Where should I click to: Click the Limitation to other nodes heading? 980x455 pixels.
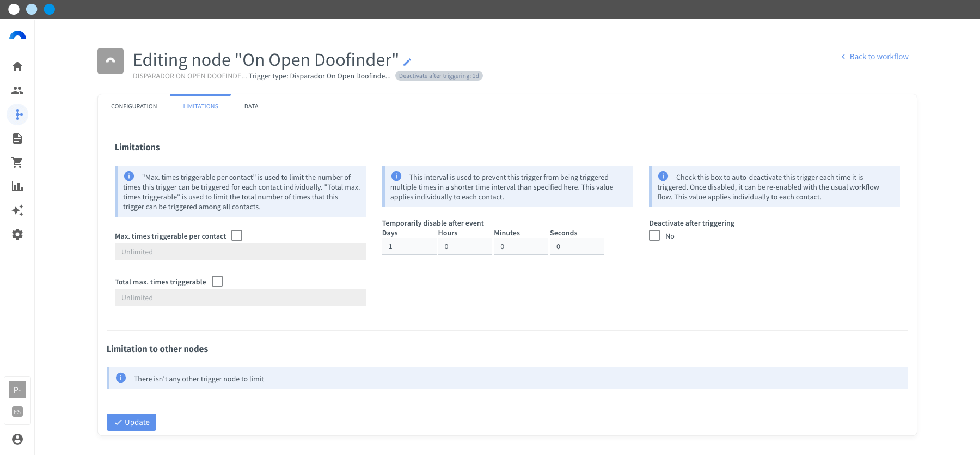pyautogui.click(x=157, y=349)
